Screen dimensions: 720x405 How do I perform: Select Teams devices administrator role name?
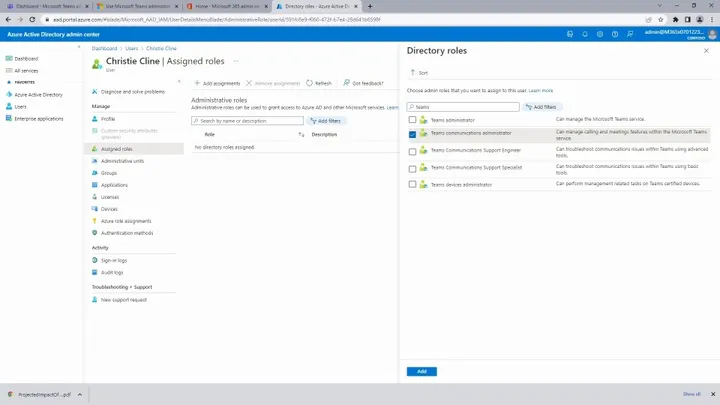tap(461, 185)
